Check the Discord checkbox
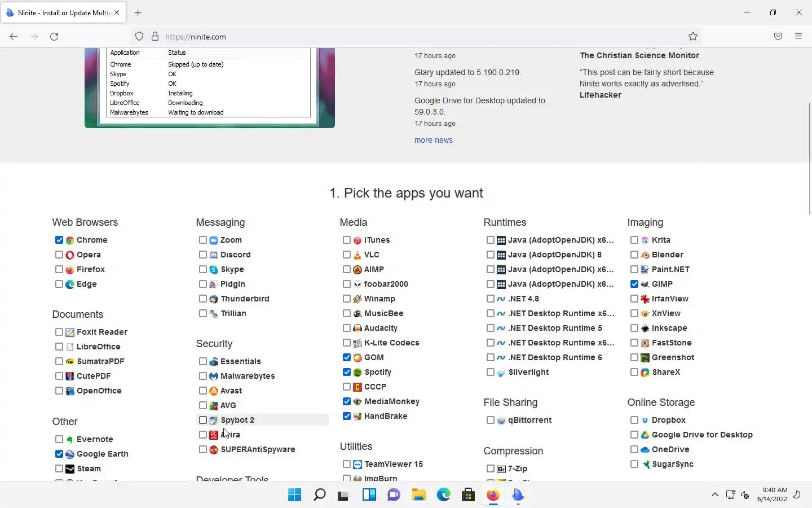Viewport: 812px width, 508px height. click(x=203, y=255)
